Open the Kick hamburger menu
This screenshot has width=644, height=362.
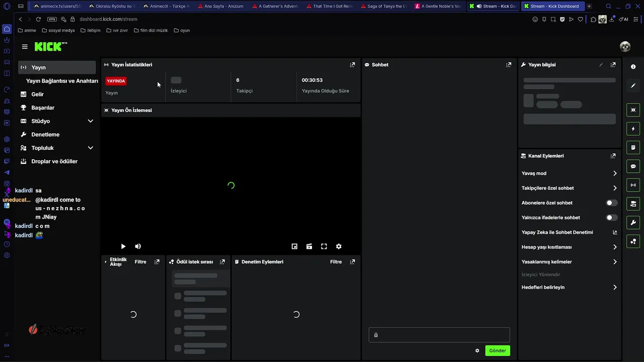[x=25, y=47]
